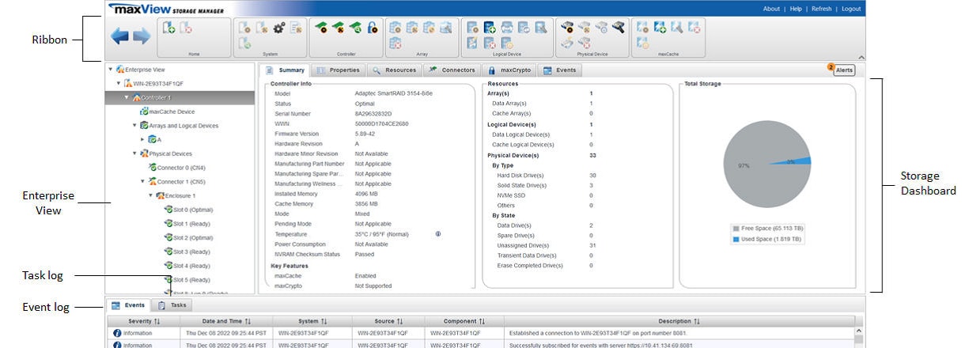The height and width of the screenshot is (348, 980).
Task: Select Slot 3 (Ready) drive
Action: (186, 252)
